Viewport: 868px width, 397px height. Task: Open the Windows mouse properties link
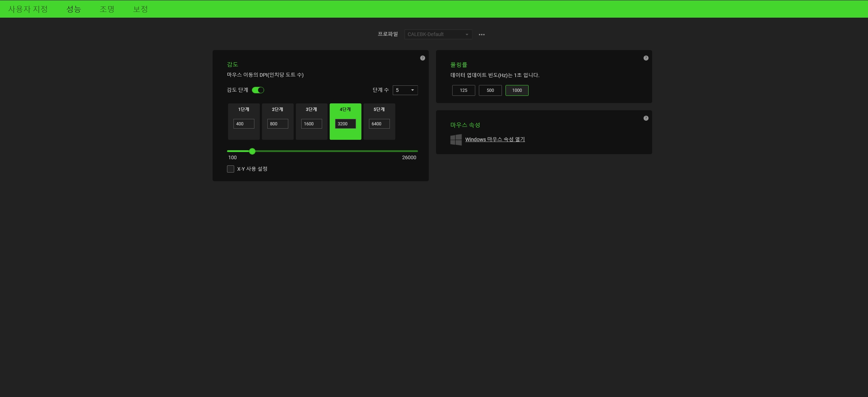pyautogui.click(x=495, y=139)
